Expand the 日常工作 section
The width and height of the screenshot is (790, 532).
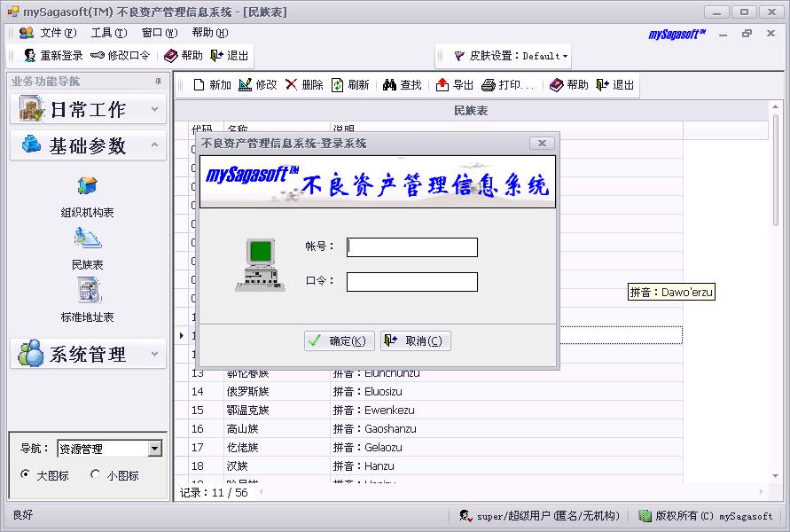point(88,109)
